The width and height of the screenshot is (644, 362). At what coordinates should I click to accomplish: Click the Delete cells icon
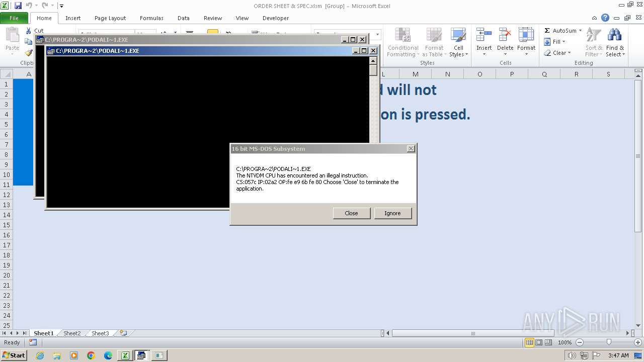coord(505,35)
